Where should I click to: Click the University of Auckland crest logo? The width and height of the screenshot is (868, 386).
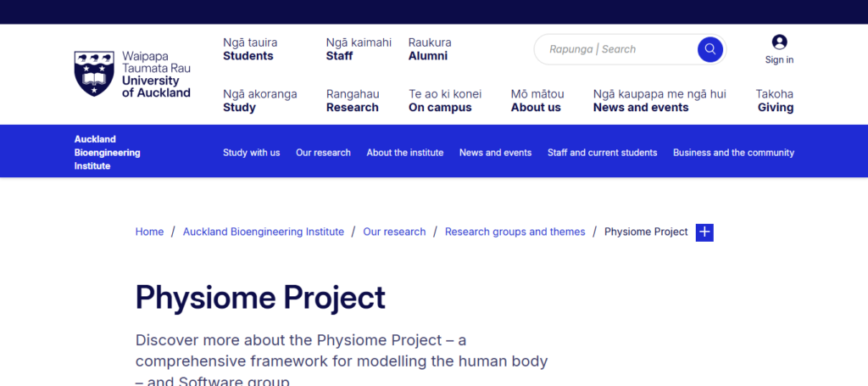[x=94, y=74]
